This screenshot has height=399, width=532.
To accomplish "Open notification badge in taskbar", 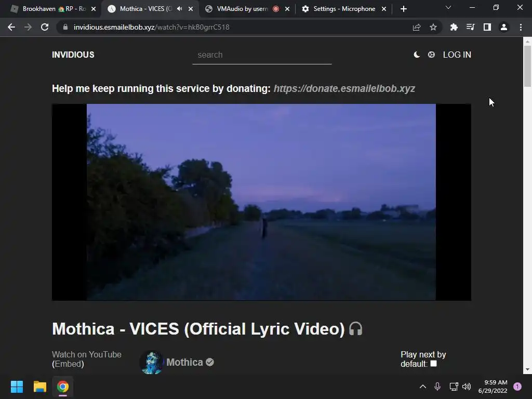I will [517, 387].
